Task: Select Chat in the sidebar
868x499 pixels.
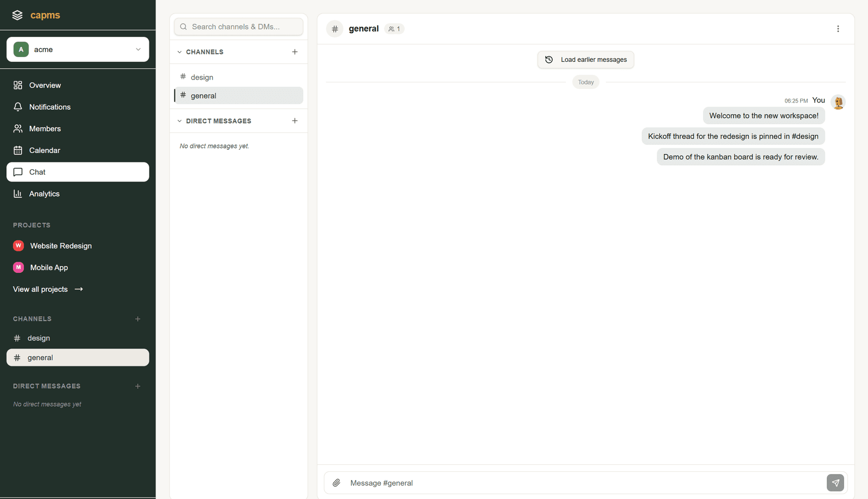Action: [78, 172]
